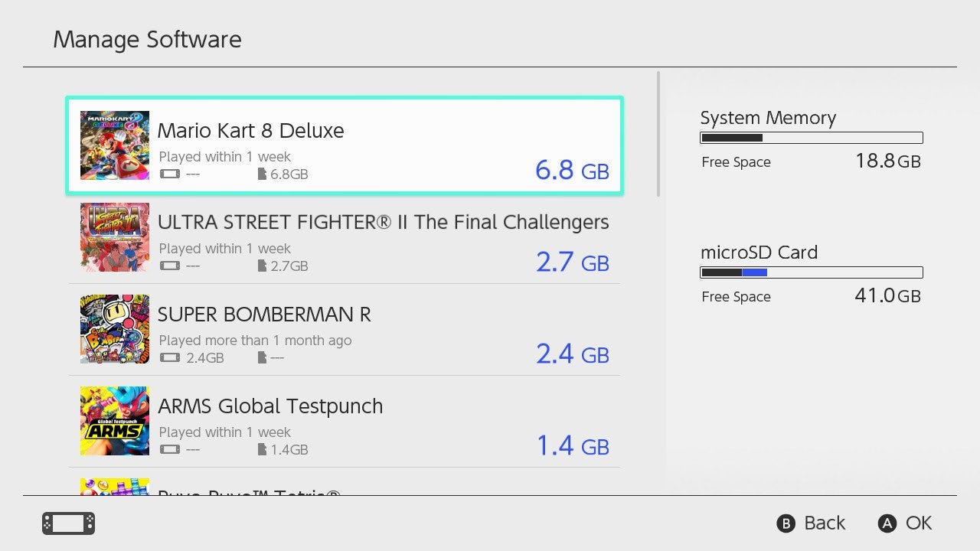This screenshot has height=551, width=980.
Task: Click the Back label
Action: 824,523
